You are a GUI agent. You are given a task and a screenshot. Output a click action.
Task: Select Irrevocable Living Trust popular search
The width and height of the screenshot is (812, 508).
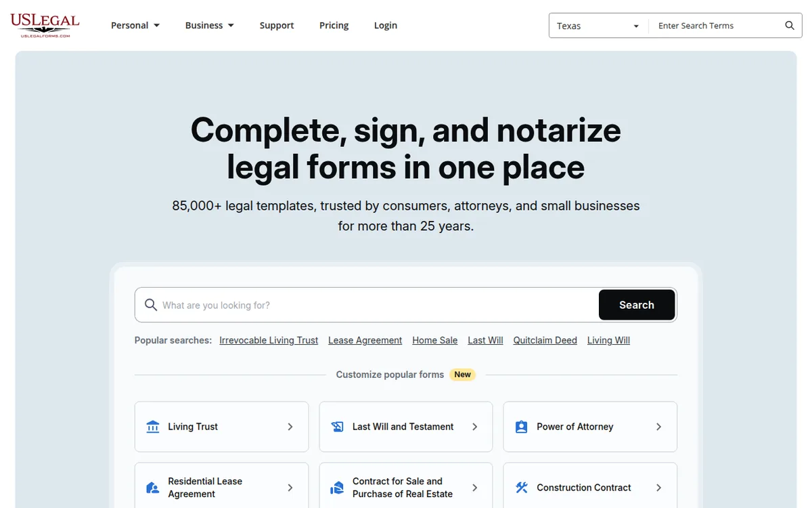[269, 340]
